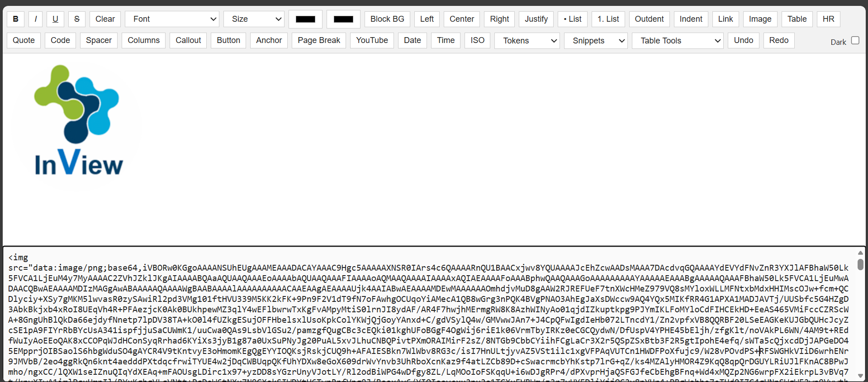Click the Clear formatting button
This screenshot has height=382, width=868.
click(x=105, y=19)
